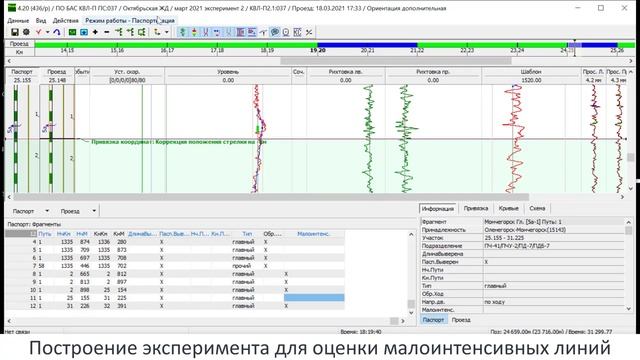Click the Save floppy disk icon
This screenshot has height=360, width=640.
click(15, 32)
